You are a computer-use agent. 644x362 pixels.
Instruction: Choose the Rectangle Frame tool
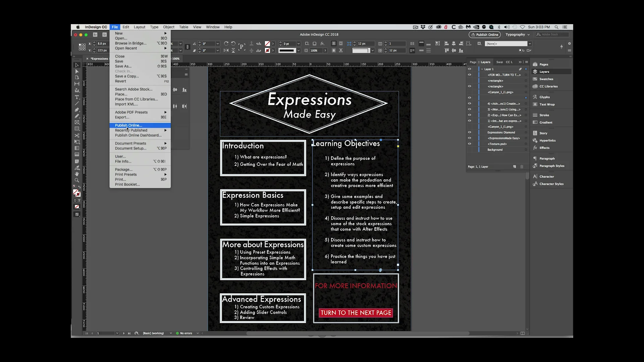coord(77,122)
